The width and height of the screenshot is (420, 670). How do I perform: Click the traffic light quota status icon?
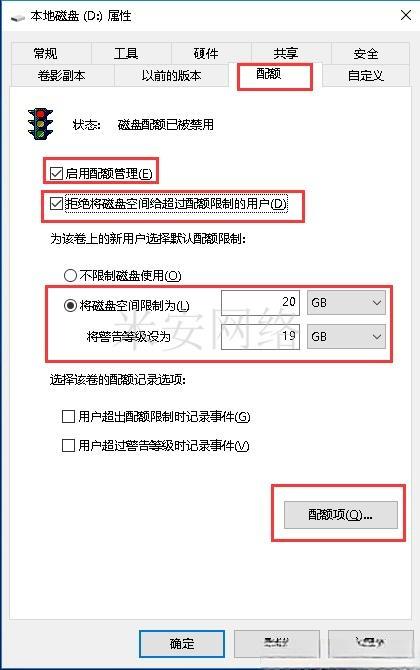point(40,124)
